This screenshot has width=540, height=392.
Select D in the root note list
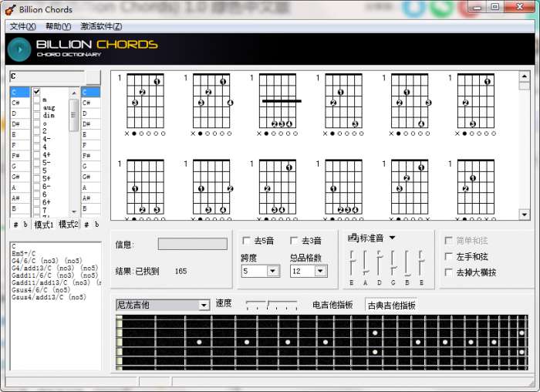(20, 113)
